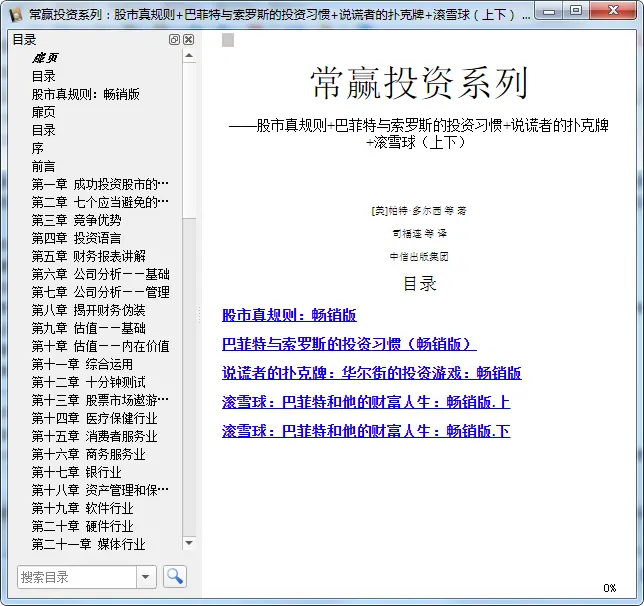Screen dimensions: 644x606
Task: Click the 常赢投资系列 page heading
Action: point(419,83)
